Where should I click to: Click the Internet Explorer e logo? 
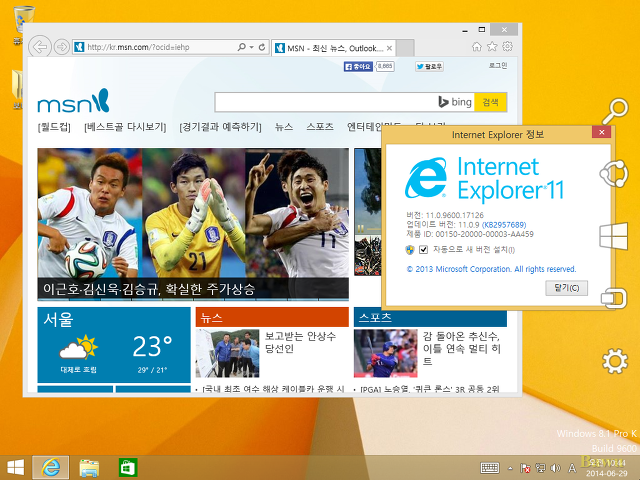tap(427, 178)
